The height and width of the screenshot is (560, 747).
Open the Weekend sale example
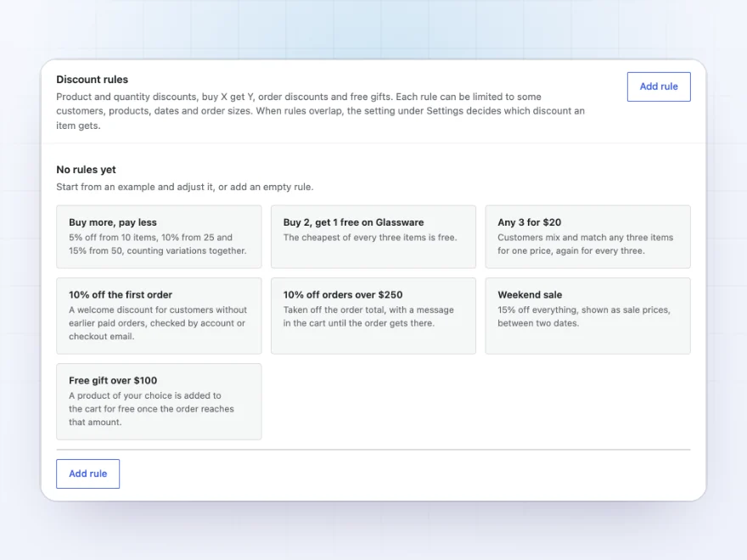coord(588,316)
